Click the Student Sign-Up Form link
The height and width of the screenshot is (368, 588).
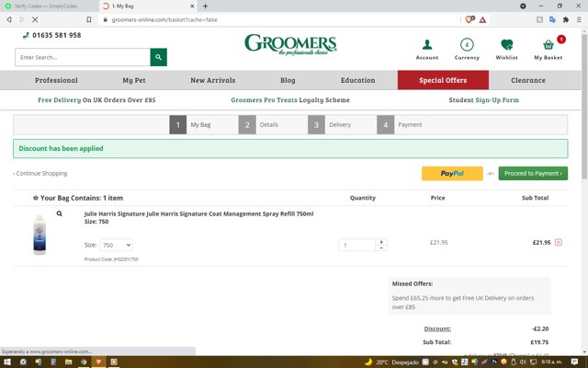(484, 100)
